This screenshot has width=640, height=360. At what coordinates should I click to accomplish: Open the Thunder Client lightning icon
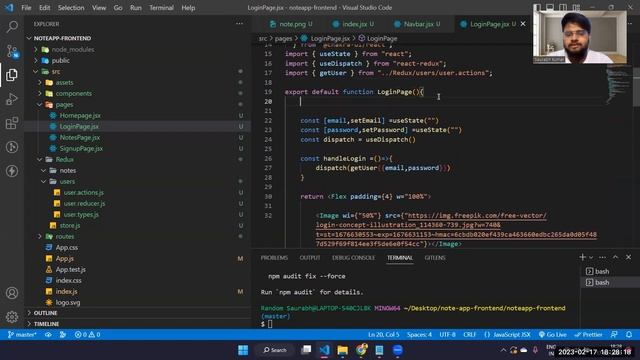(12, 171)
